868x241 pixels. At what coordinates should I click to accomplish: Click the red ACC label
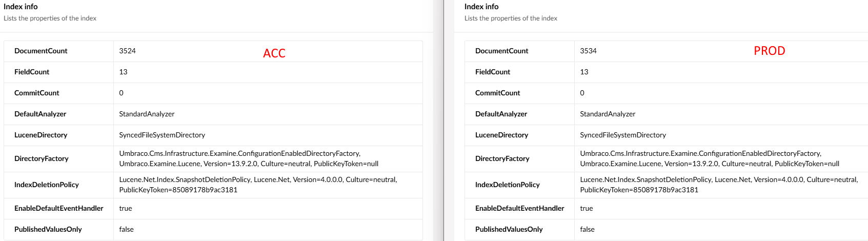(274, 53)
